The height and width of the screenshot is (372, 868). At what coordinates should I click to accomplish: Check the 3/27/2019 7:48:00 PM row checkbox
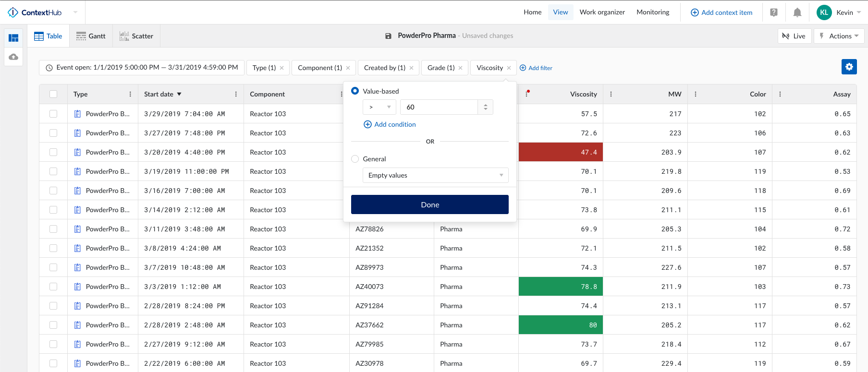(53, 133)
